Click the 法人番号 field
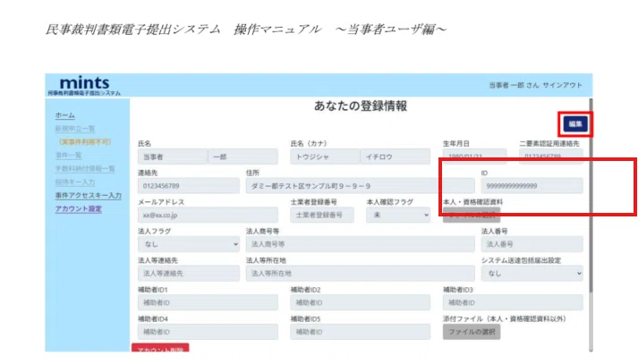Image resolution: width=638 pixels, height=364 pixels. click(x=532, y=244)
